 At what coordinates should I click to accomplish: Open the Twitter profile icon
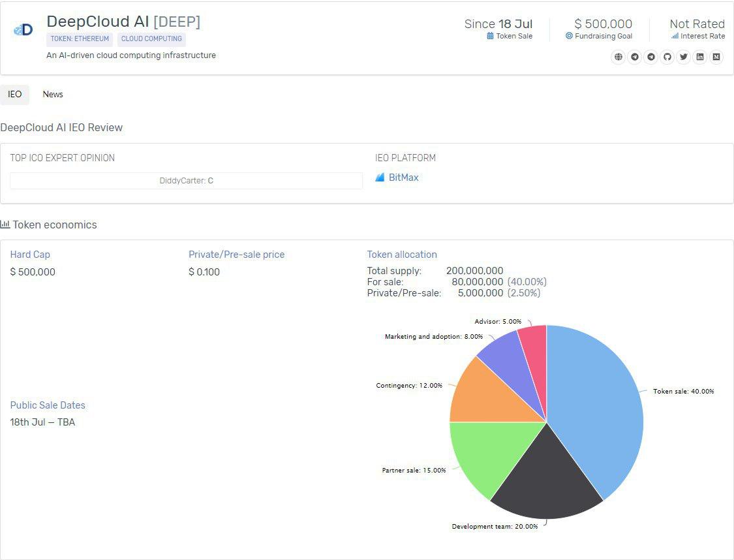(x=684, y=57)
